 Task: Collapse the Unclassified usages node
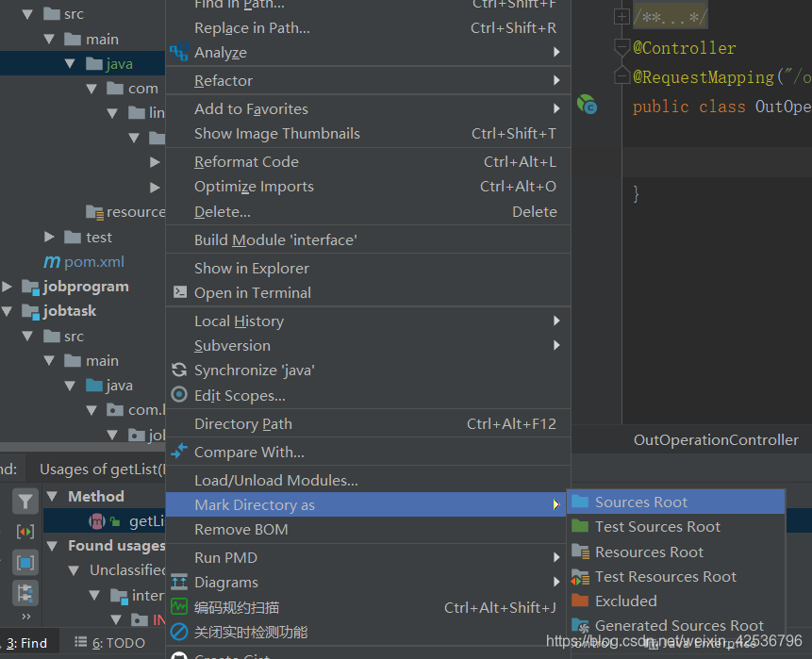point(74,570)
